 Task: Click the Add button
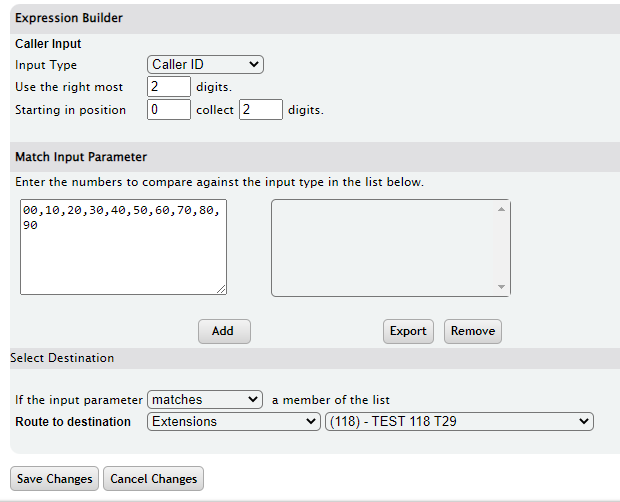[224, 331]
